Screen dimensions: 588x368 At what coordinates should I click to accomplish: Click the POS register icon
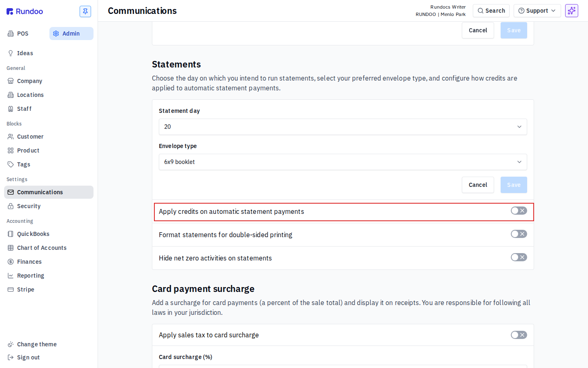11,34
